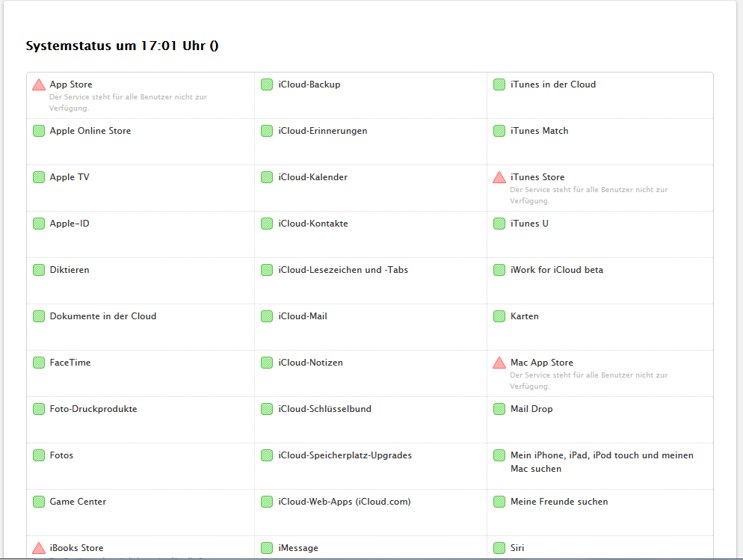Click the green status icon for Game Center
The width and height of the screenshot is (743, 560).
(39, 502)
